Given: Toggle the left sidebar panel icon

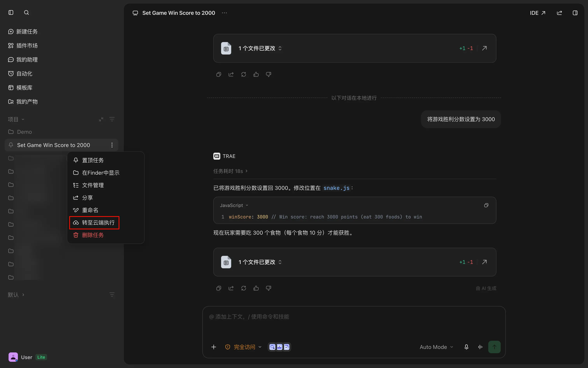Looking at the screenshot, I should click(x=11, y=12).
